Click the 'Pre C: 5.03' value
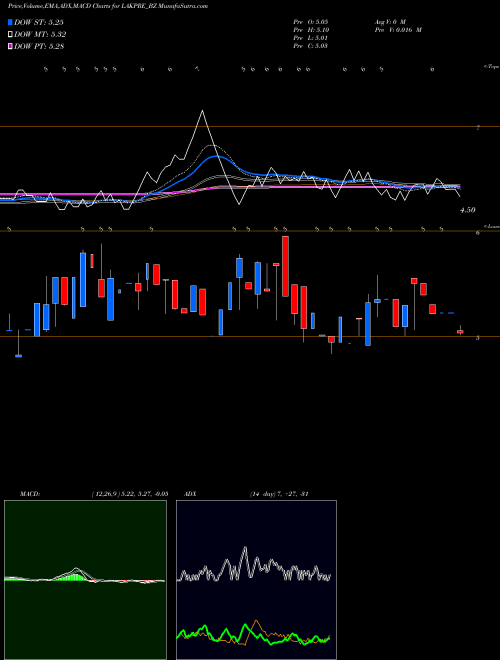 pos(311,46)
